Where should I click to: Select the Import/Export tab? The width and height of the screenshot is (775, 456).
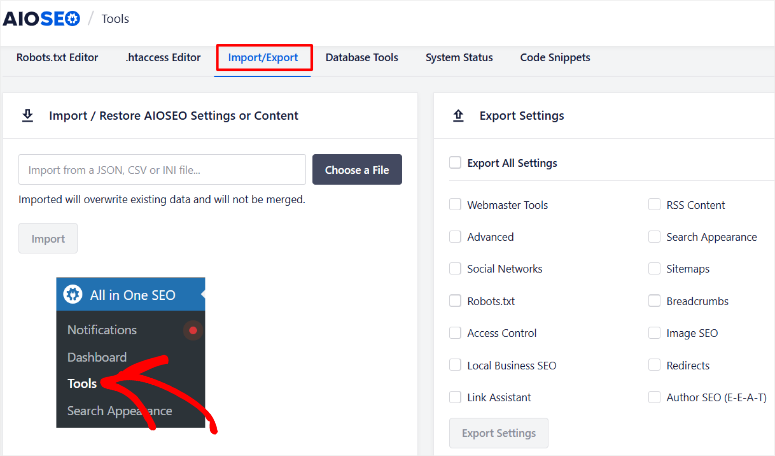(263, 58)
